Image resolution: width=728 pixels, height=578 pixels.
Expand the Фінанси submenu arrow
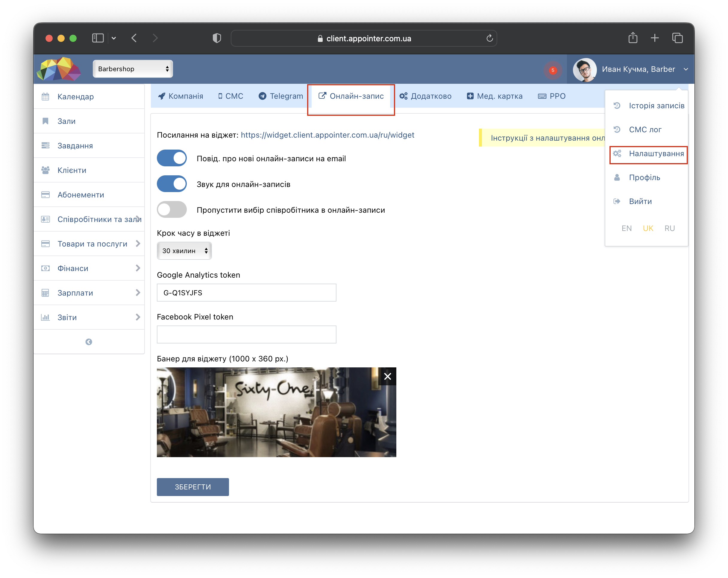(138, 268)
